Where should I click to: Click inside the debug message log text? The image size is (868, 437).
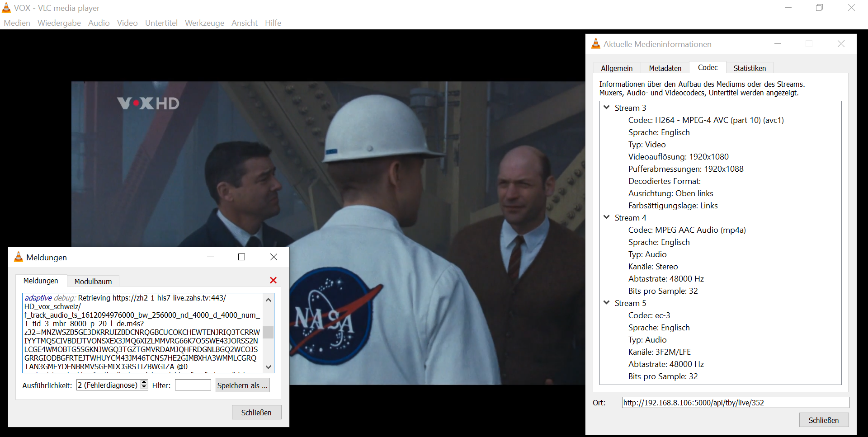[142, 332]
